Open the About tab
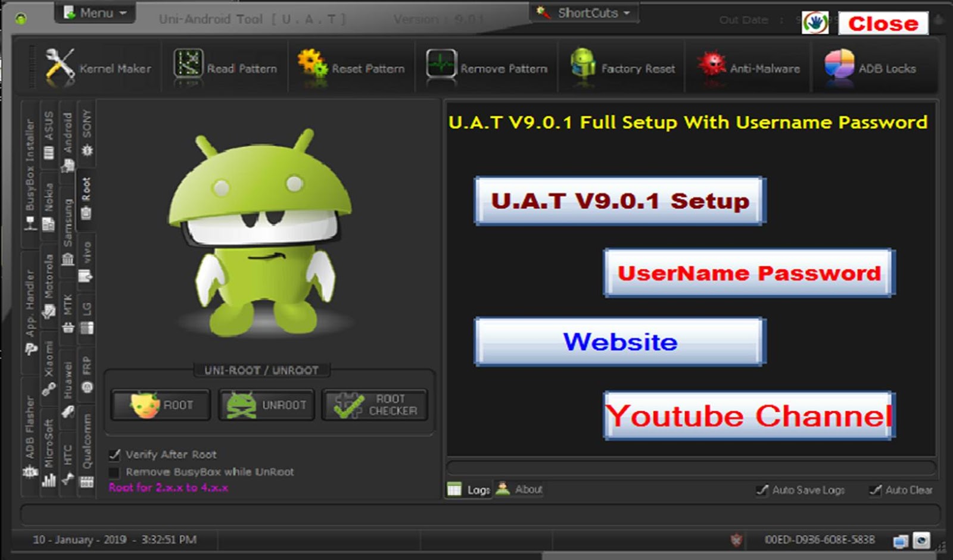 519,489
